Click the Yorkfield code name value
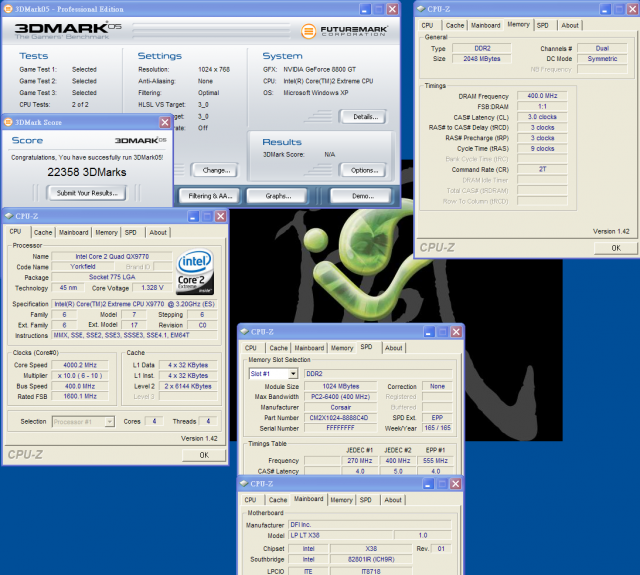This screenshot has height=575, width=640. tap(83, 266)
